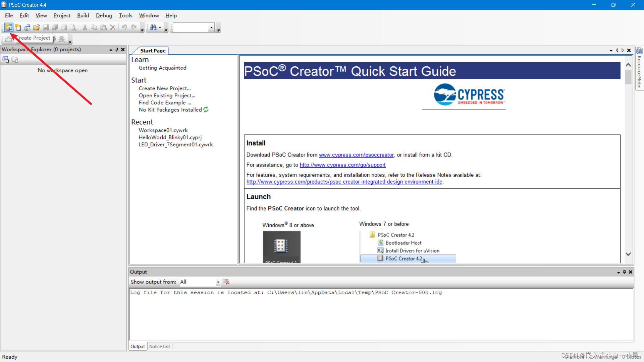Viewport: 644px width, 362px height.
Task: Open the Tools menu
Action: (126, 15)
